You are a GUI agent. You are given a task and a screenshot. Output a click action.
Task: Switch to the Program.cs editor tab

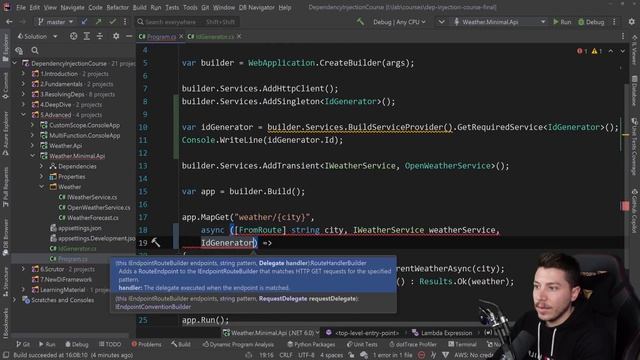pos(161,37)
